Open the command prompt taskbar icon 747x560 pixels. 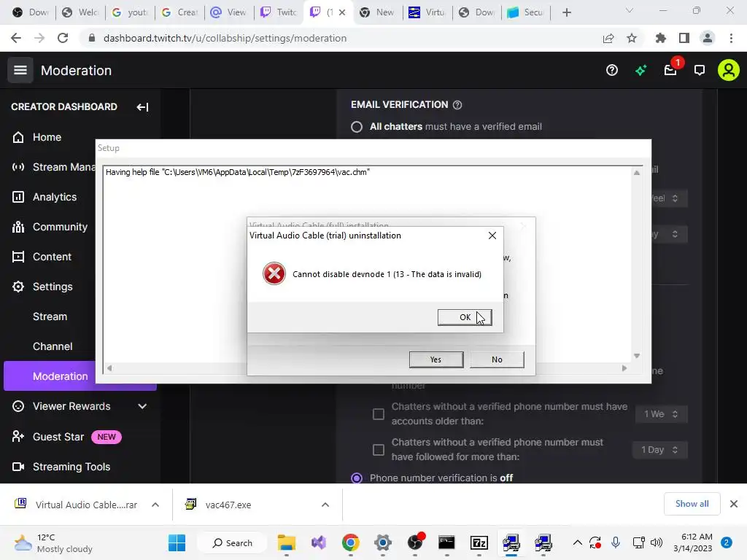pos(446,542)
